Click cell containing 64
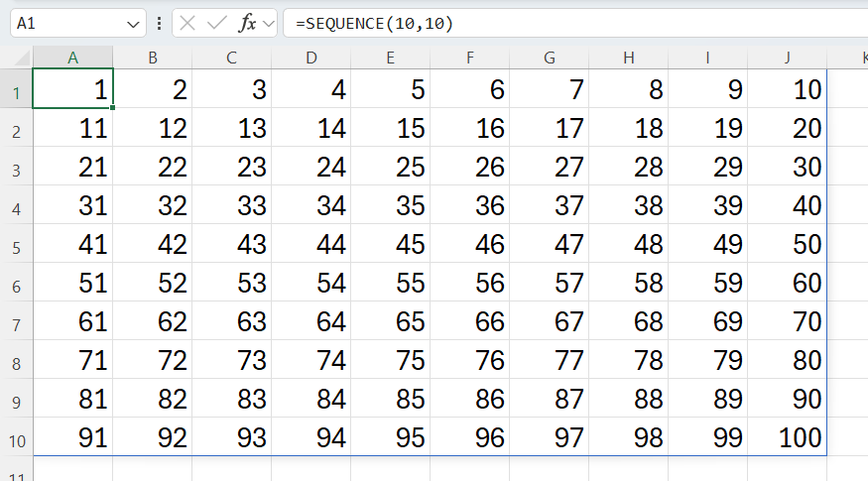Viewport: 868px width, 481px height. point(311,321)
